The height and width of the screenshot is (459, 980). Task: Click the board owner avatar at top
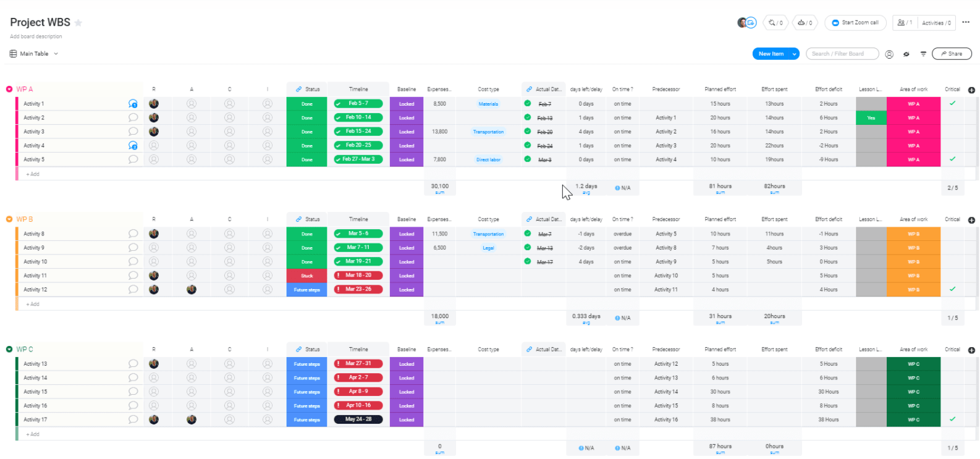[x=742, y=23]
